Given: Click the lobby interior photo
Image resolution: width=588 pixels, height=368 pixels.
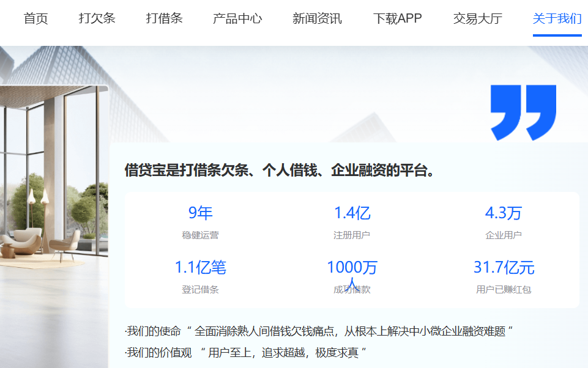Looking at the screenshot, I should (x=54, y=226).
